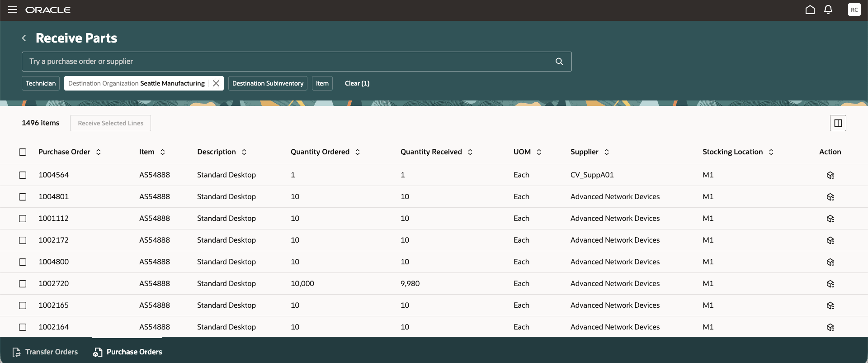Select purchase order number 1002720
This screenshot has width=868, height=363.
pos(54,284)
